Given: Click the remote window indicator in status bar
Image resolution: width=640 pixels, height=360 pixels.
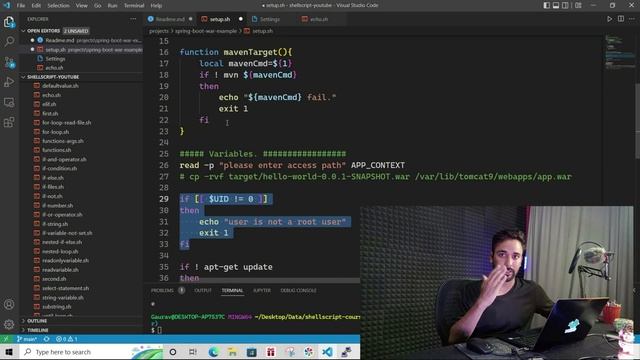Looking at the screenshot, I should click(x=6, y=339).
